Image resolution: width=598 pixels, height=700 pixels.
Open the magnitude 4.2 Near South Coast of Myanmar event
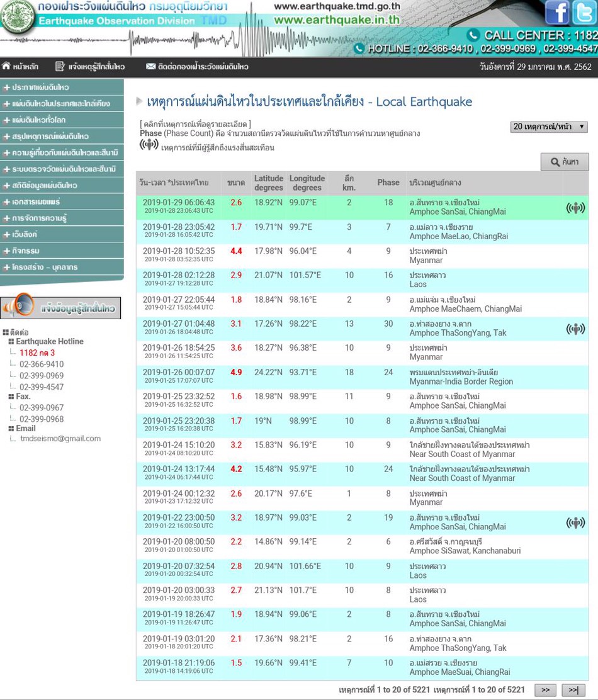pos(362,473)
